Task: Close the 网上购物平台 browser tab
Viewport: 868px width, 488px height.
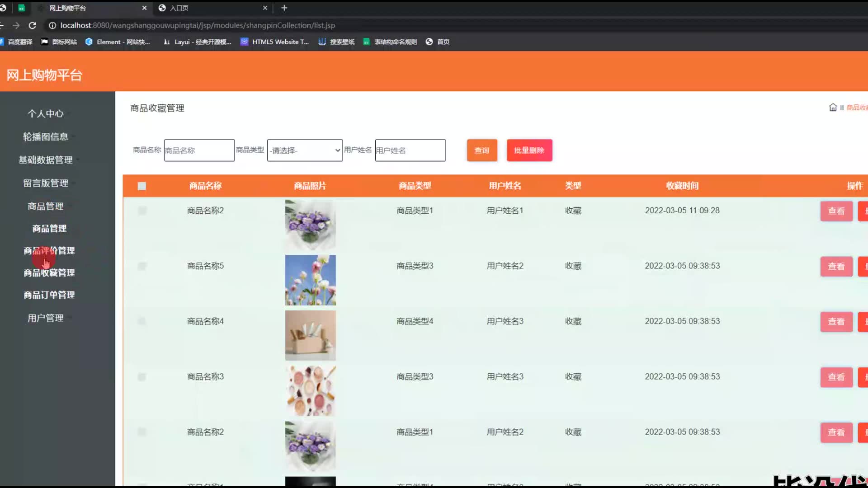Action: [x=144, y=8]
